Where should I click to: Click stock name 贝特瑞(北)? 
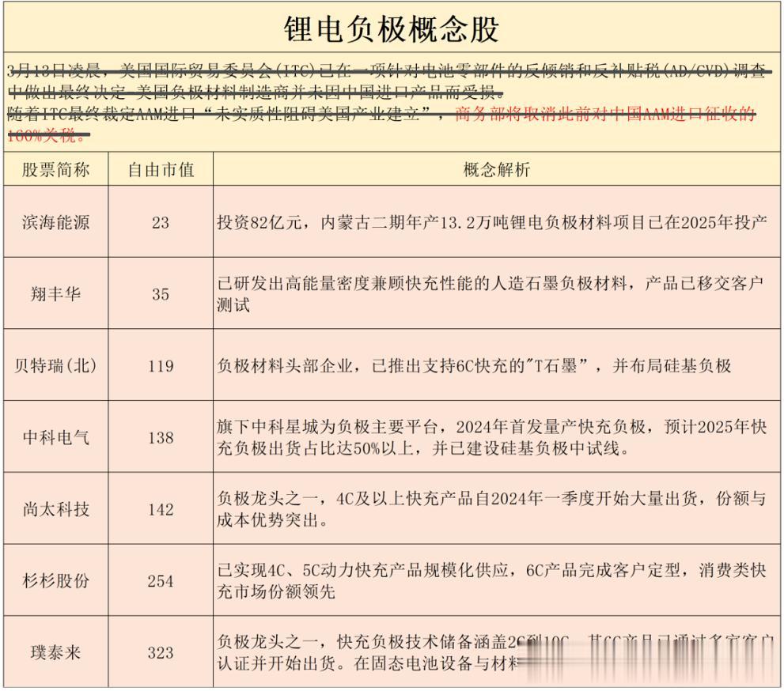55,366
